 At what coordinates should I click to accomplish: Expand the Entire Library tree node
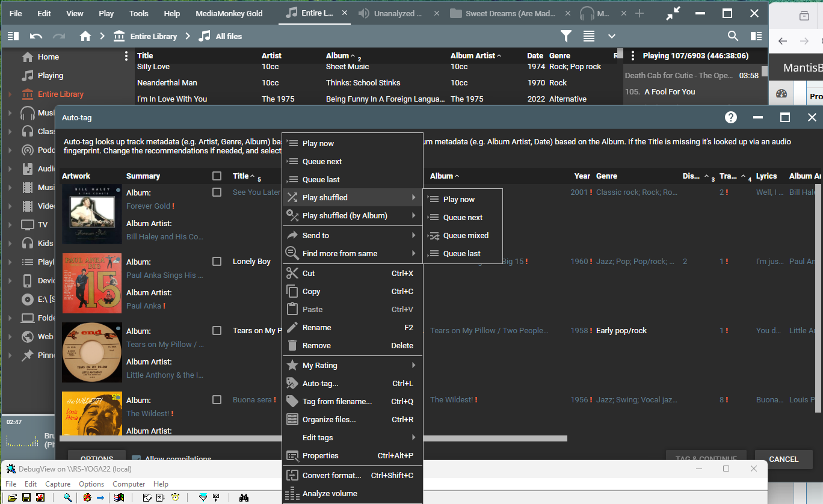(10, 94)
